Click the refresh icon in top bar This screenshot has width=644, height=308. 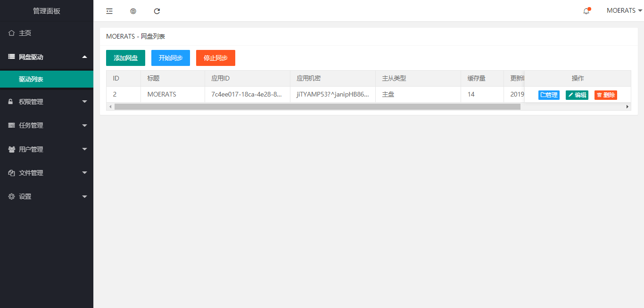pos(157,11)
